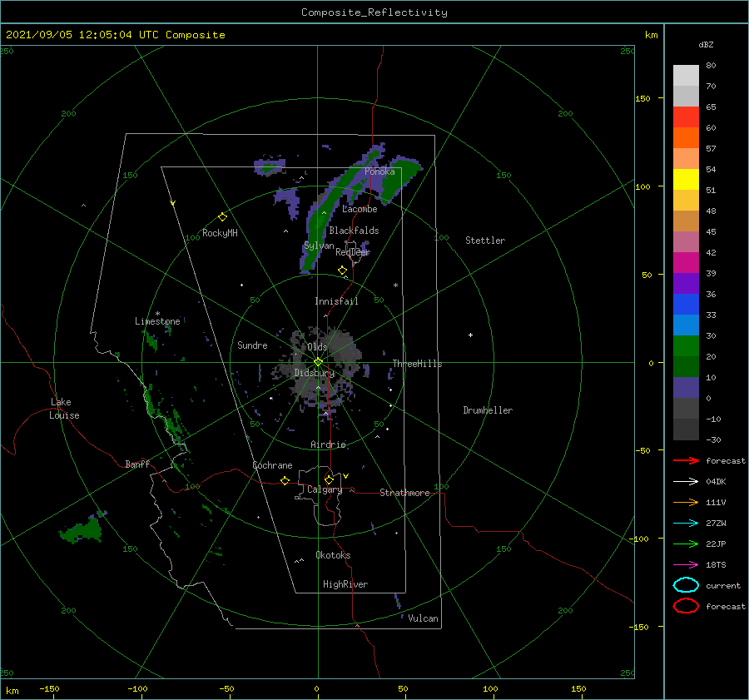Click the yellow radar center marker near Olds

(x=318, y=362)
